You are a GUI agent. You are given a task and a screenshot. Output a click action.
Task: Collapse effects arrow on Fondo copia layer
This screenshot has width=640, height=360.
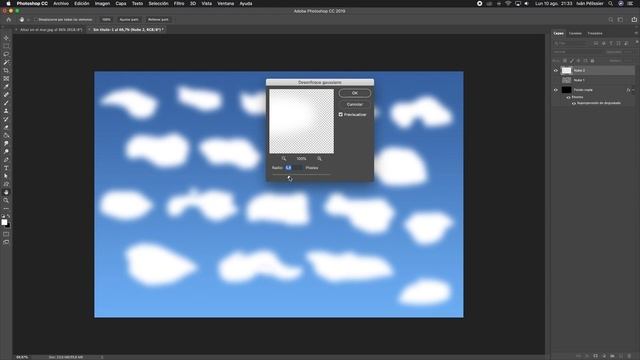[x=633, y=90]
